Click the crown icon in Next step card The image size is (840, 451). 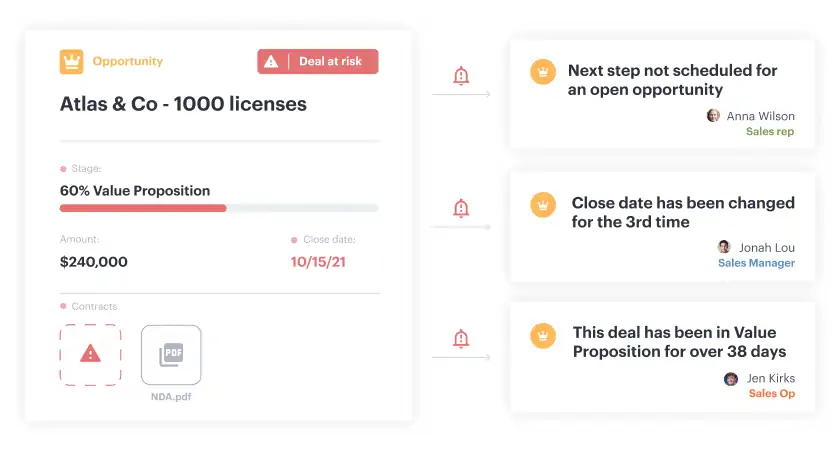coord(543,72)
